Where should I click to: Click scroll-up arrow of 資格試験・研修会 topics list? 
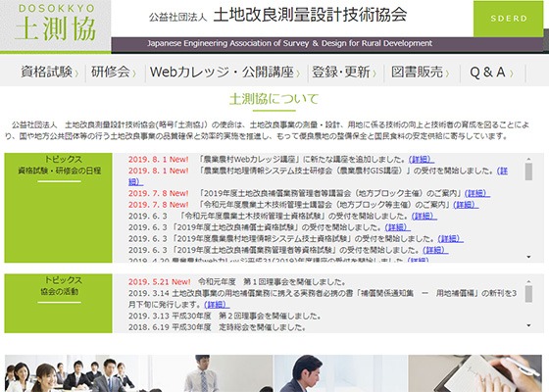[528, 159]
